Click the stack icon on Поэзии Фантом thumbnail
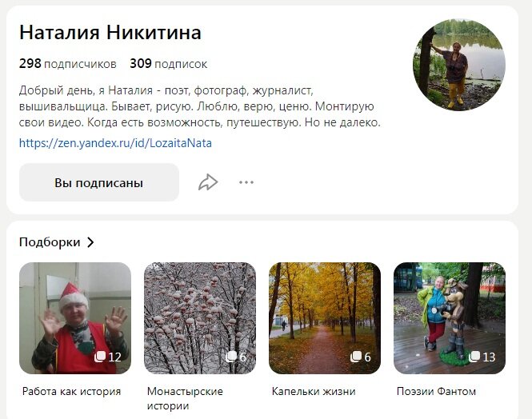The height and width of the screenshot is (419, 532). click(x=474, y=357)
